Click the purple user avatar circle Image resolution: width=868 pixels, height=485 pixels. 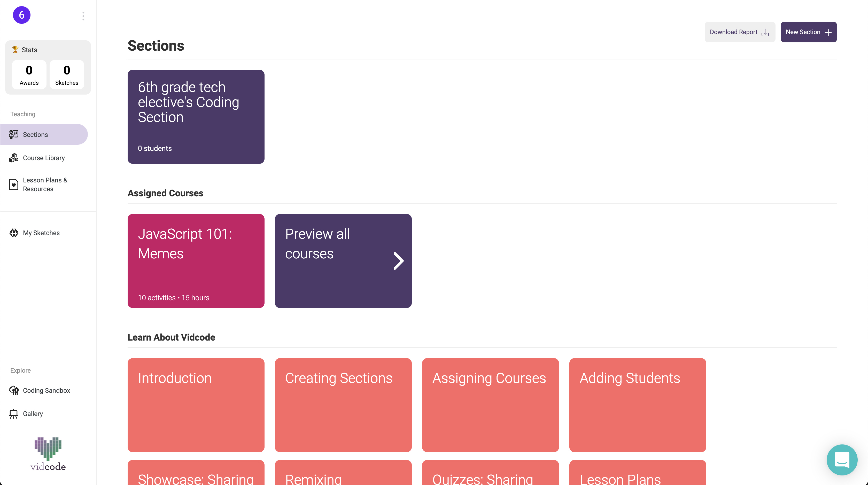[x=21, y=15]
